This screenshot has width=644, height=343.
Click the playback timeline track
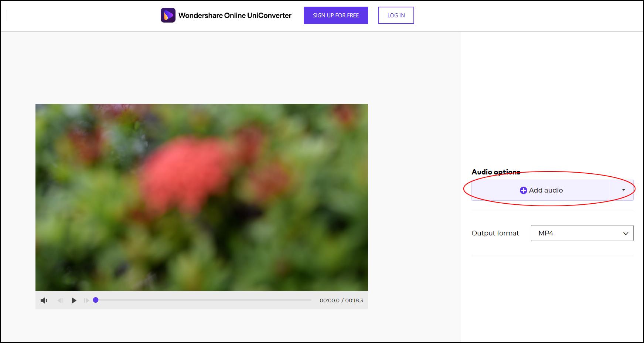[204, 300]
